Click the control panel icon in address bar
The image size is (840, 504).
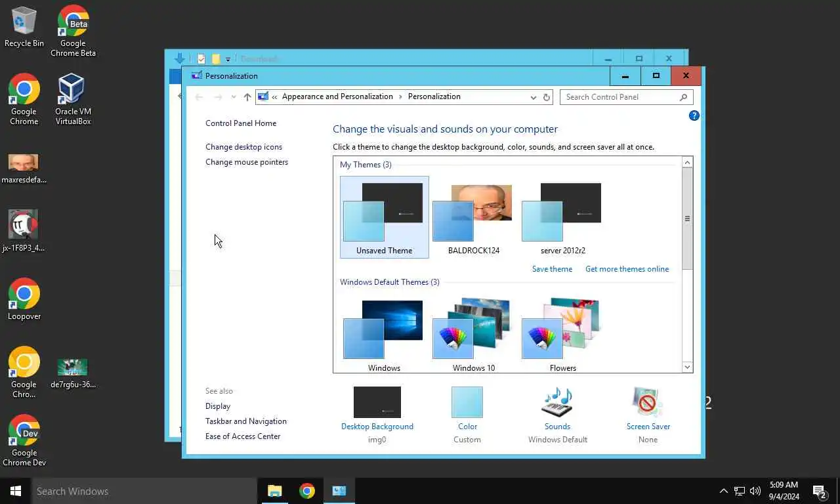pyautogui.click(x=263, y=96)
